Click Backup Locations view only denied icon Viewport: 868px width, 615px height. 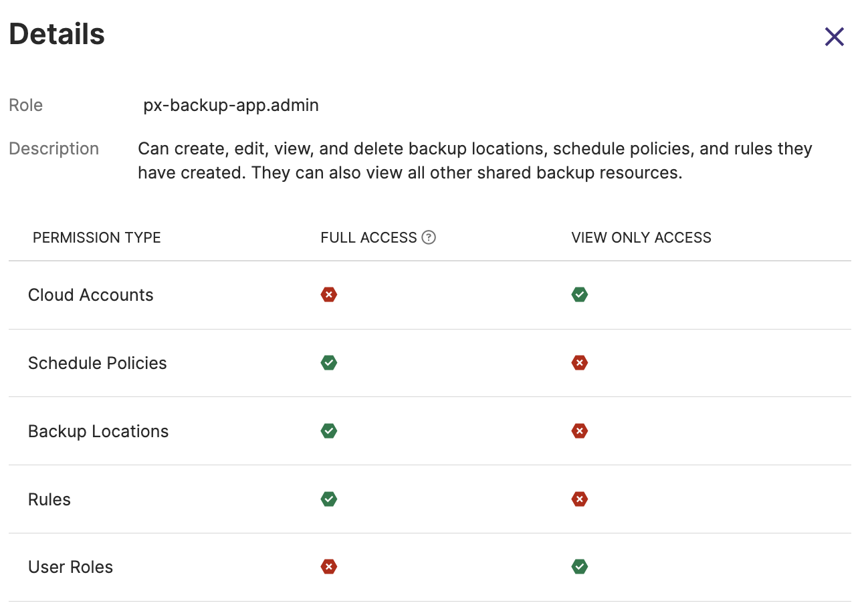tap(579, 431)
